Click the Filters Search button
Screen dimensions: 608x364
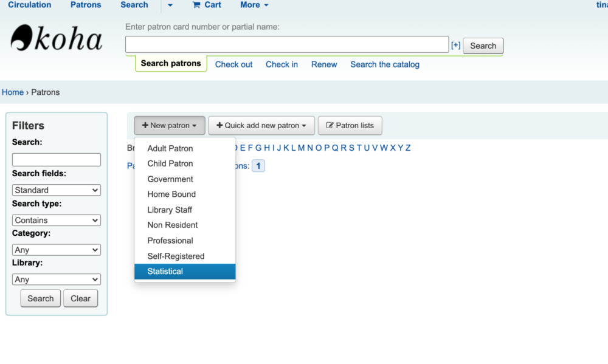tap(40, 298)
